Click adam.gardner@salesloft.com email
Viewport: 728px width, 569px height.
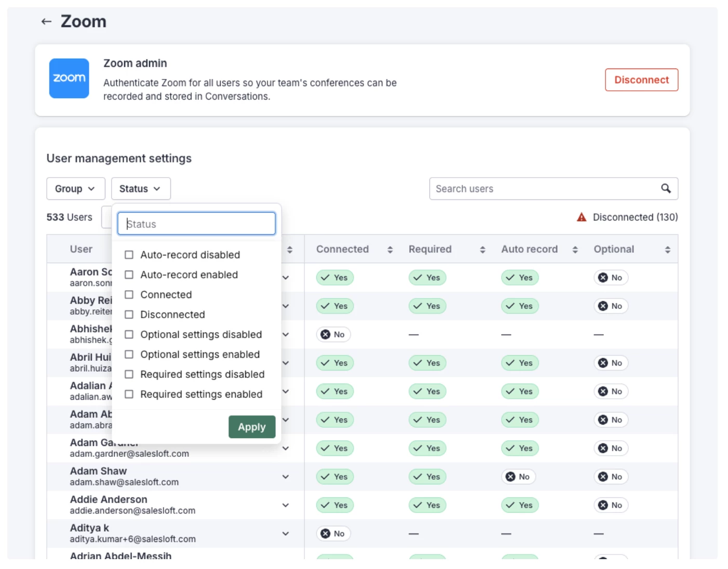[x=129, y=454]
